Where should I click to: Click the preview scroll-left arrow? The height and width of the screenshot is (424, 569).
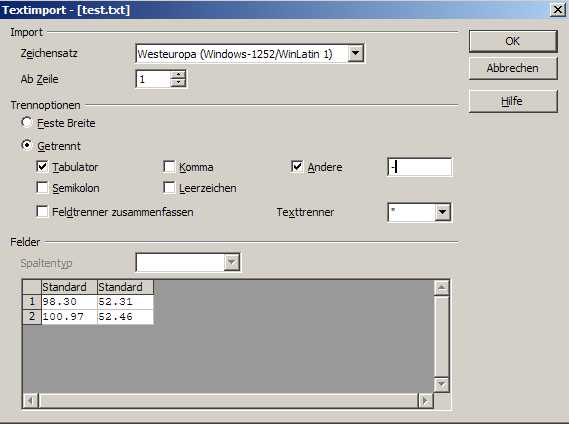(x=30, y=401)
